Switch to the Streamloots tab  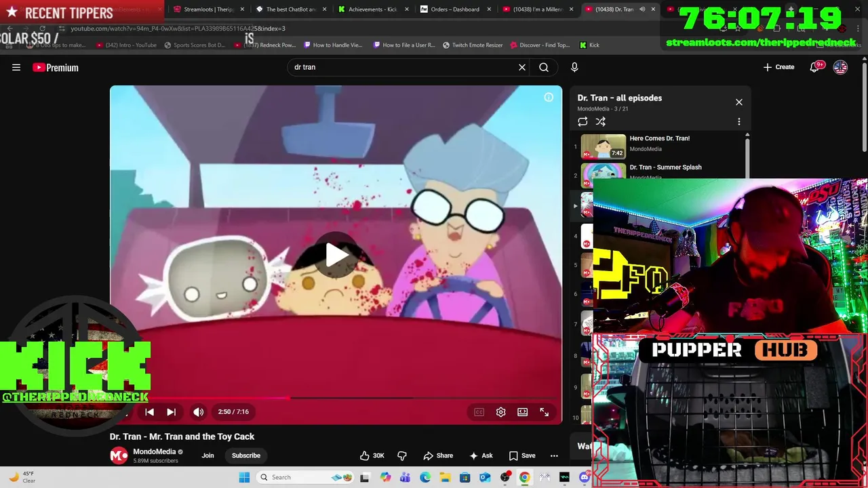pos(208,9)
